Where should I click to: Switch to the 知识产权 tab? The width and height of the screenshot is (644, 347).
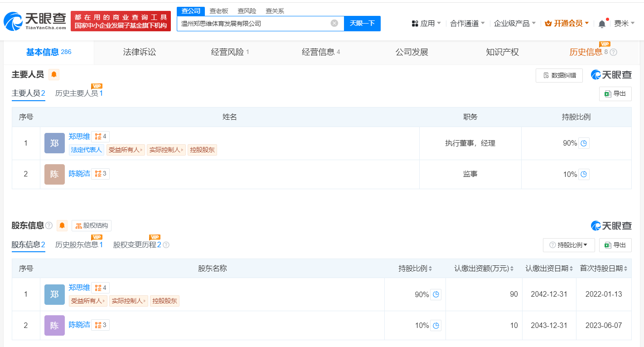click(502, 52)
